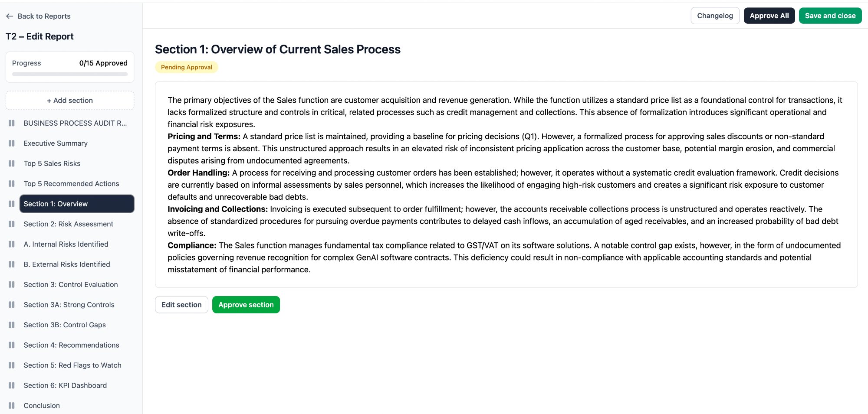
Task: Select the drag handle next to Conclusion
Action: [x=11, y=405]
